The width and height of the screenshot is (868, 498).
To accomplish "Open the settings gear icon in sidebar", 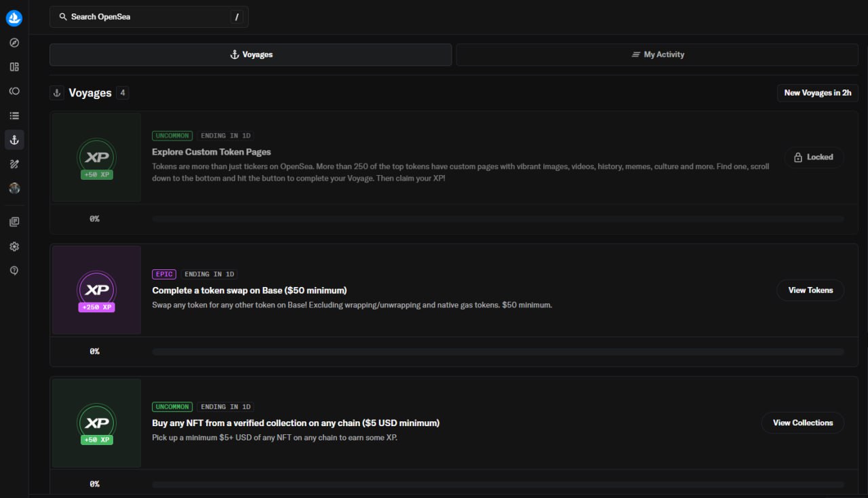I will 14,246.
